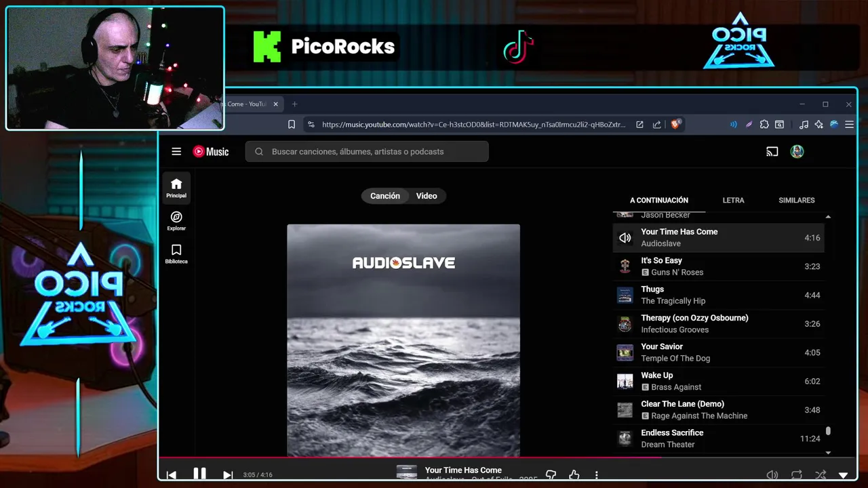868x488 pixels.
Task: Click the music note media control icon
Action: pyautogui.click(x=804, y=125)
